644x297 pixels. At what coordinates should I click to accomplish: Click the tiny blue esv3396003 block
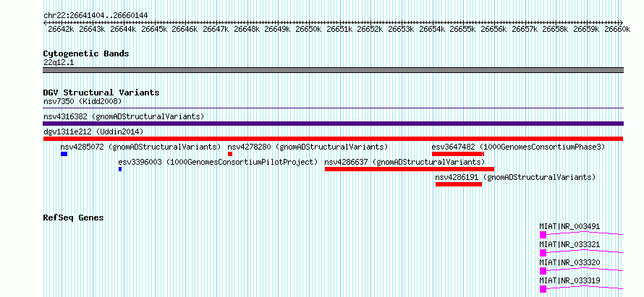[120, 169]
